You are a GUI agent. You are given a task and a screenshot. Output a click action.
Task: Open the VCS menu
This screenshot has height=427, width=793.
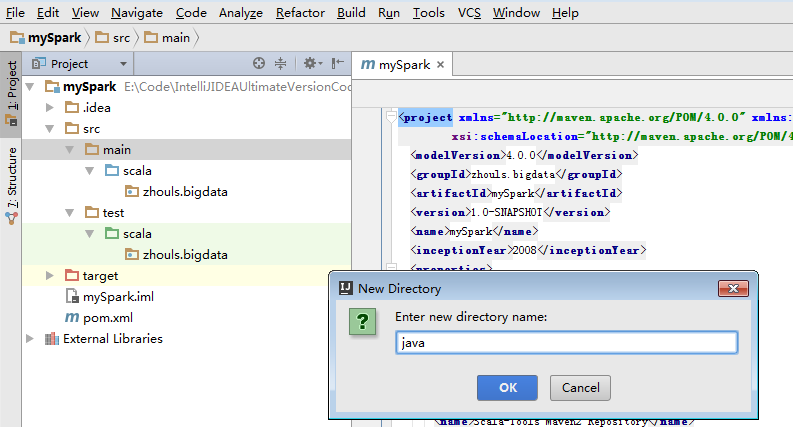[x=469, y=13]
